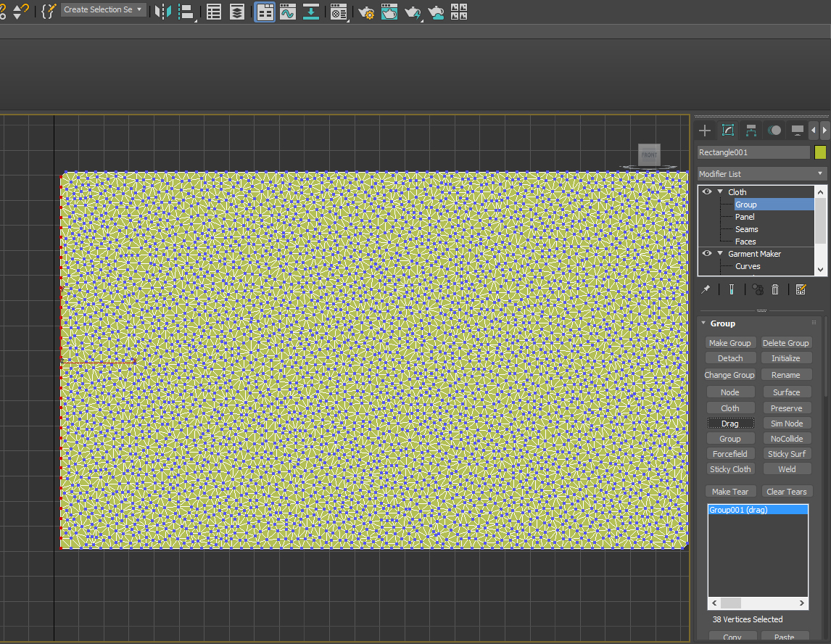The image size is (831, 644).
Task: Remove modifier using the trash icon
Action: pyautogui.click(x=775, y=289)
